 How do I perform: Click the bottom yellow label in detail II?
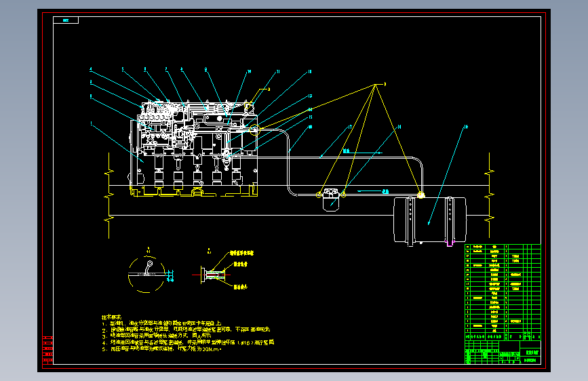241,287
